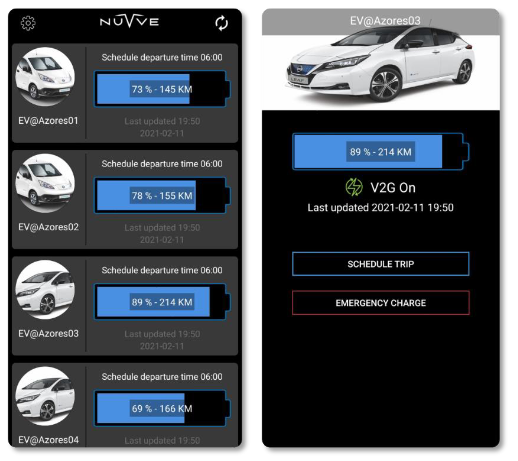Click the Schedule Trip button
The image size is (518, 461).
click(x=381, y=264)
